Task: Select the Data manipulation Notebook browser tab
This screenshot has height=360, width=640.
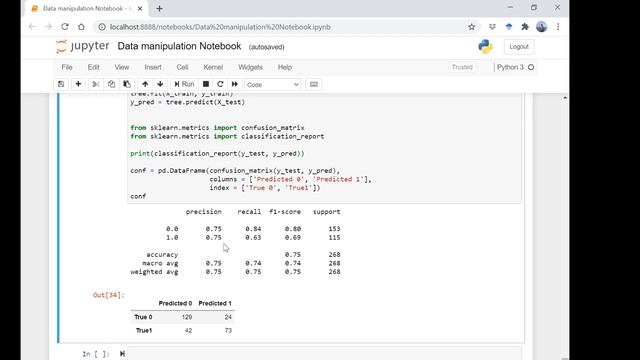Action: click(x=86, y=9)
